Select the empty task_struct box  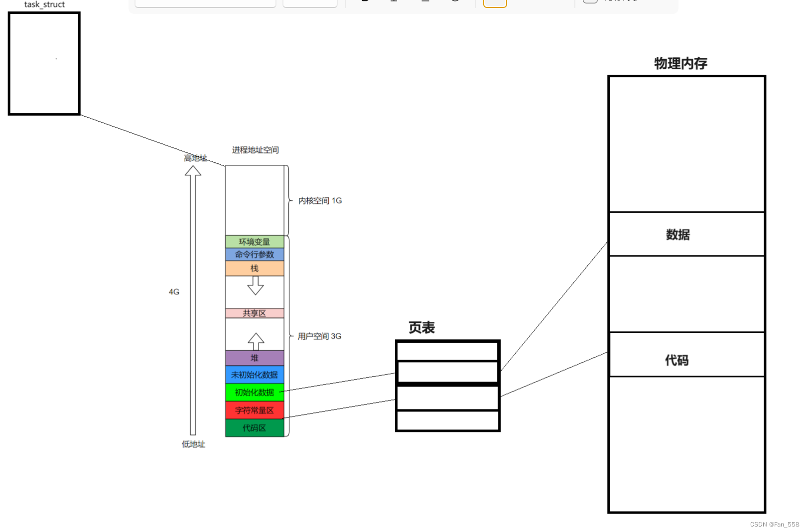44,64
